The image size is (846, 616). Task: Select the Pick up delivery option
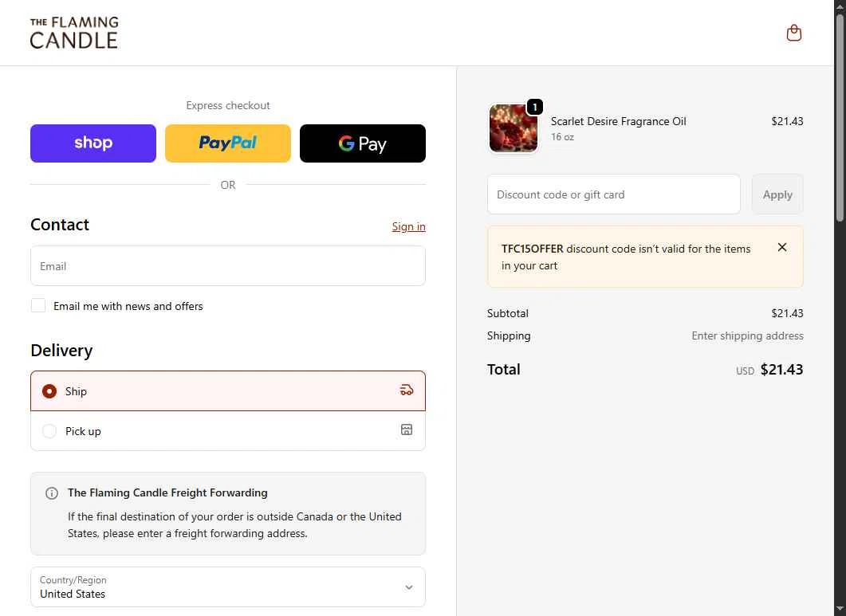click(228, 431)
